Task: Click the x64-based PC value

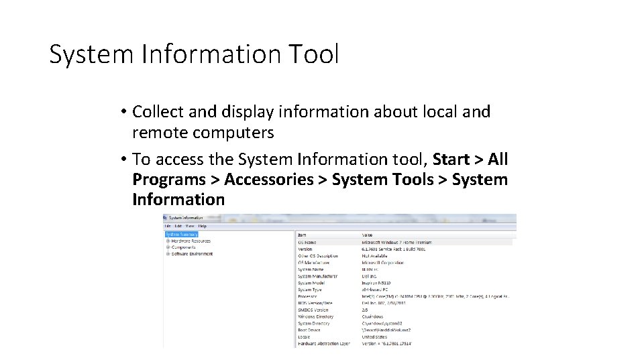Action: tap(375, 290)
